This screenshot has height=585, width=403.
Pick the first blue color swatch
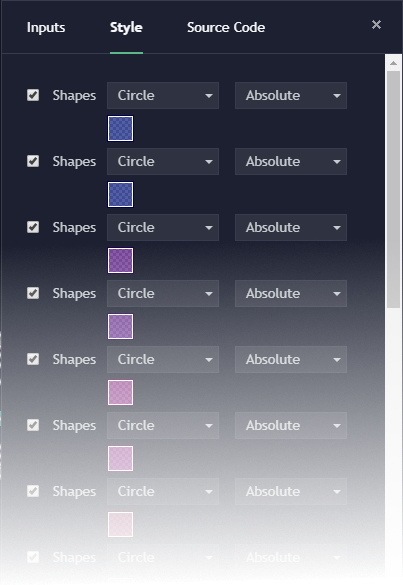click(x=121, y=128)
